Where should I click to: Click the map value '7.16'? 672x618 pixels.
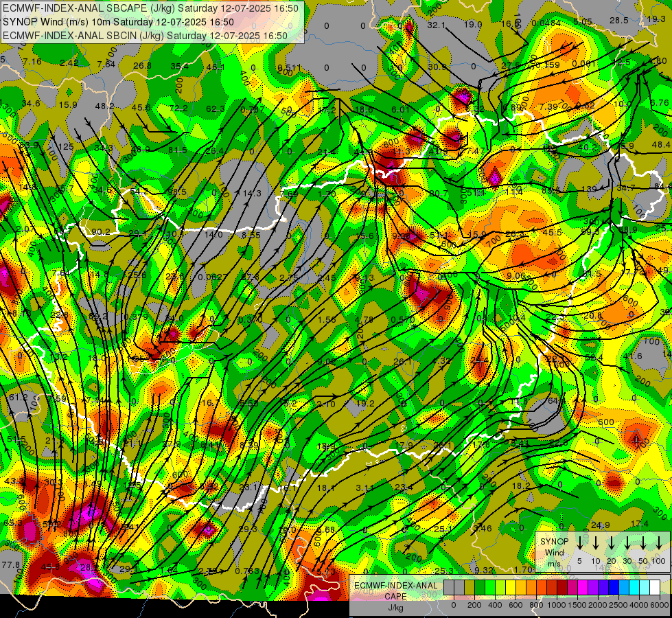32,62
